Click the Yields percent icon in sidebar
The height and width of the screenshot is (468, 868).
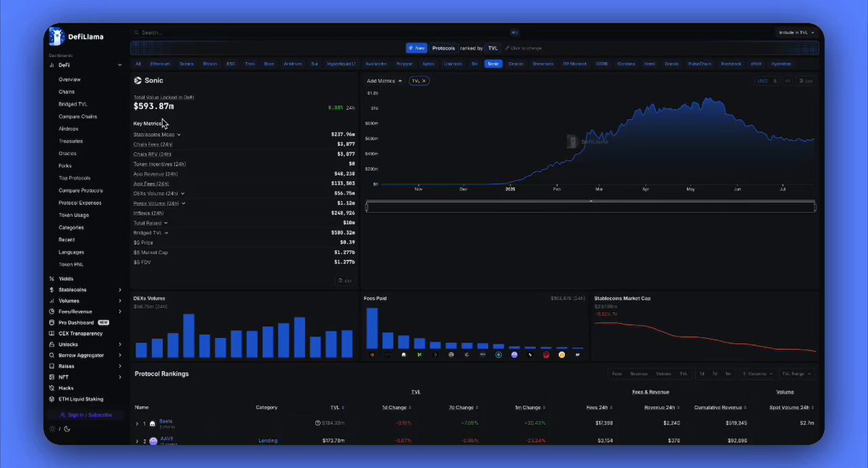pos(51,278)
